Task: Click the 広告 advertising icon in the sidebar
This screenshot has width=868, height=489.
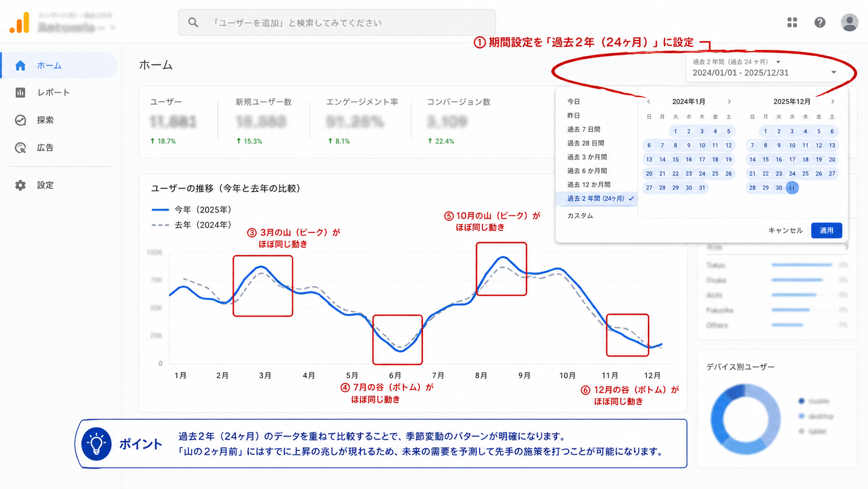Action: coord(20,148)
